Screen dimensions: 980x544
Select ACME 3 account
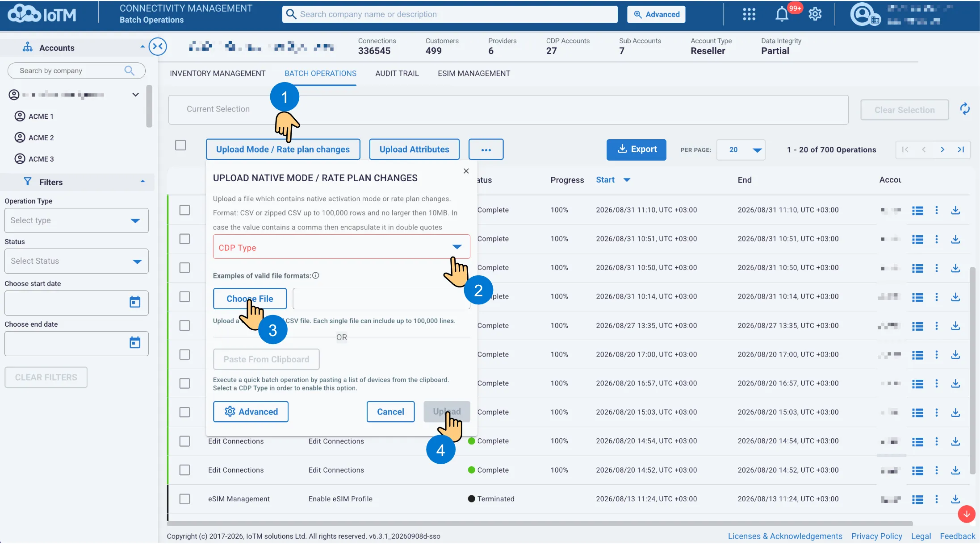coord(34,159)
